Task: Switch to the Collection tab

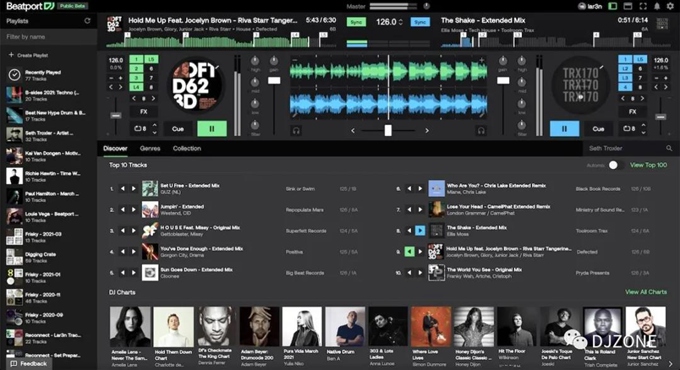Action: [x=187, y=148]
